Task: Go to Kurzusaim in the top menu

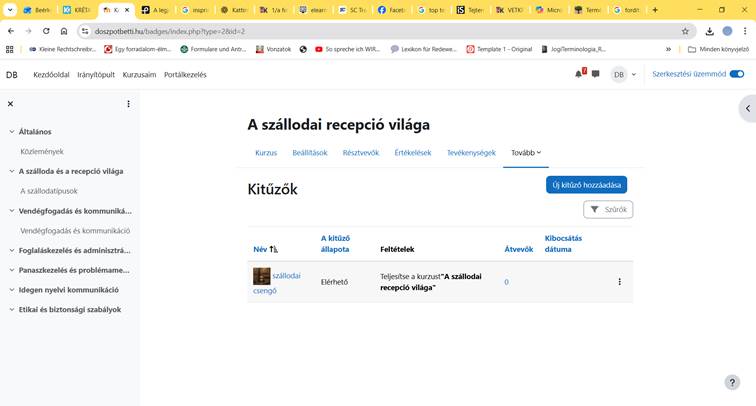Action: 139,75
